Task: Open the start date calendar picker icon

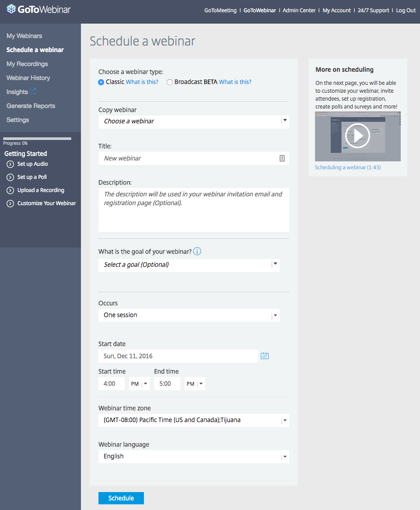Action: [x=264, y=356]
